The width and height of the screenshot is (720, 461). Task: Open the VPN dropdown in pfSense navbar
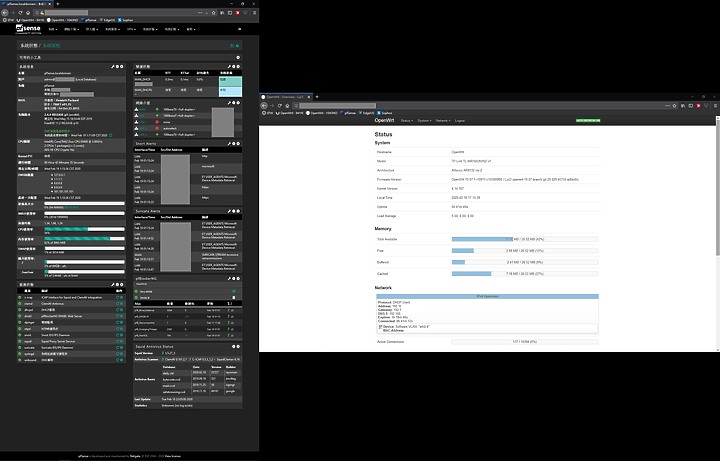tap(131, 29)
